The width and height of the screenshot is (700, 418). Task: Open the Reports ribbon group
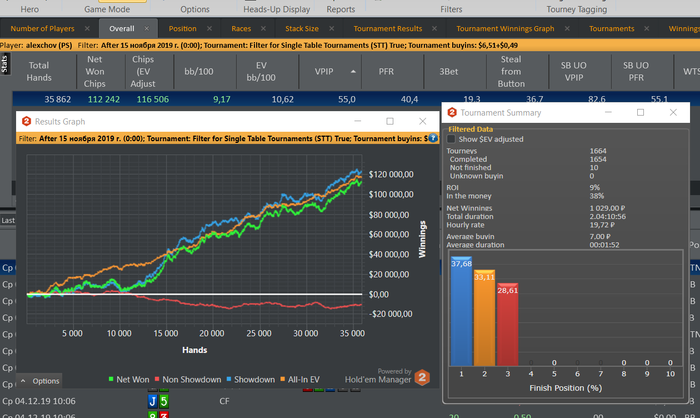[x=341, y=9]
